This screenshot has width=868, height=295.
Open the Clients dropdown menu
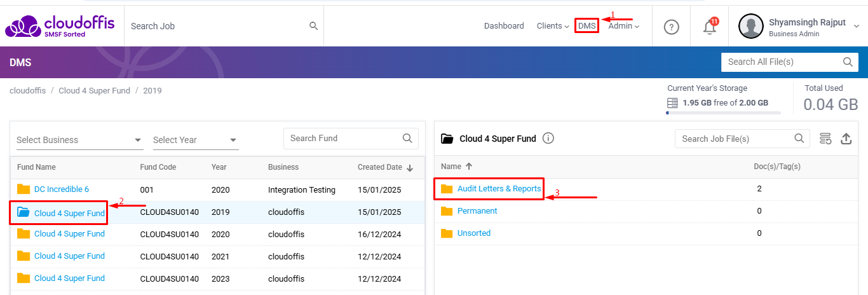tap(552, 26)
